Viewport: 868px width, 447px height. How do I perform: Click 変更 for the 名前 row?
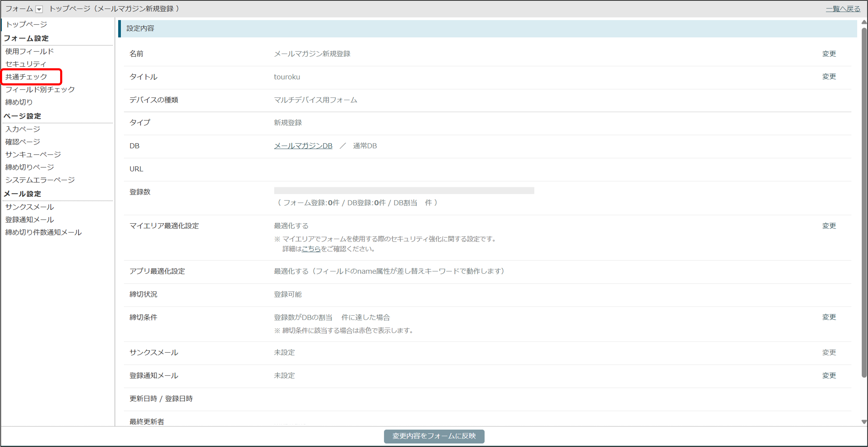click(x=829, y=54)
